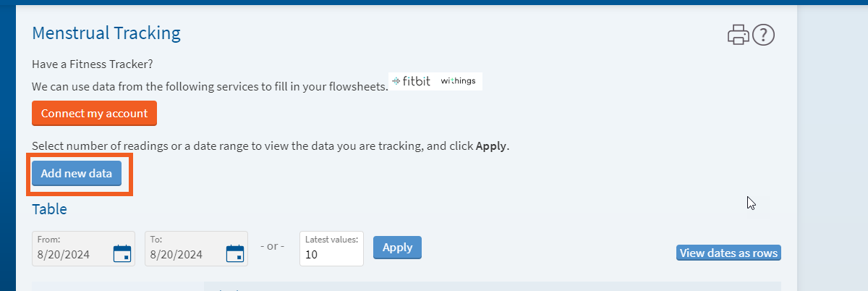Screen dimensions: 868x291
Task: Click the printer icon to print flowsheet
Action: [x=739, y=34]
